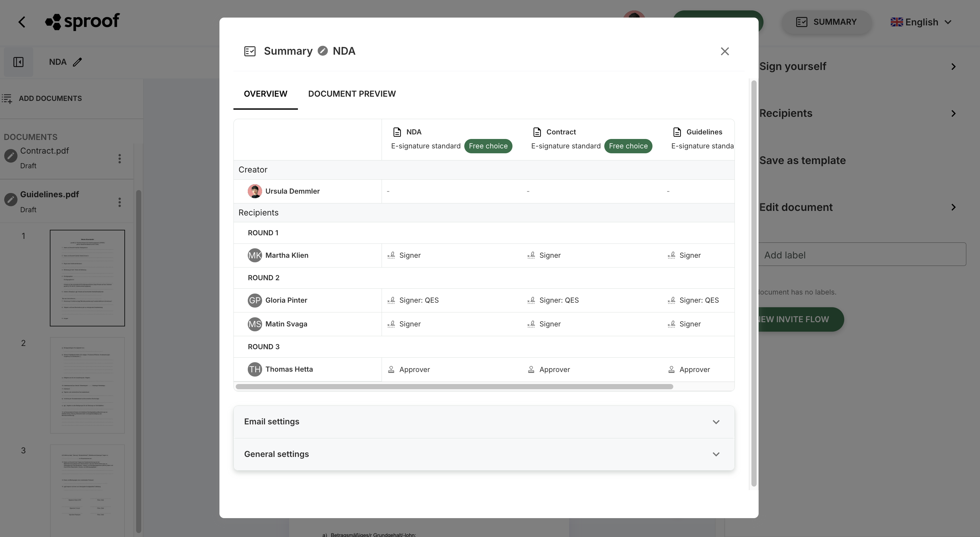
Task: Click the name Thomas Hetta
Action: pyautogui.click(x=289, y=369)
